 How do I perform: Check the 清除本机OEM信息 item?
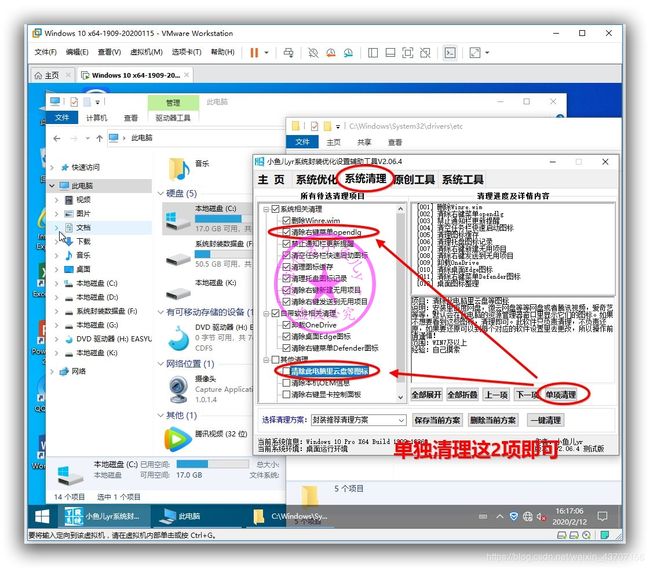[286, 383]
